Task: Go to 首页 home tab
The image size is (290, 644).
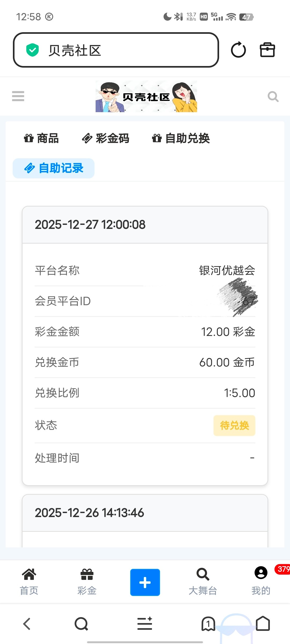Action: pos(29,581)
